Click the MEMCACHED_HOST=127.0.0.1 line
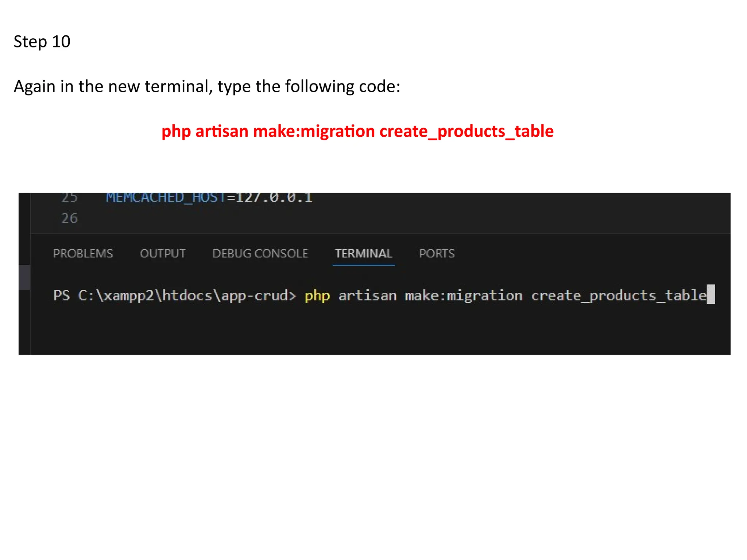The height and width of the screenshot is (560, 747). coord(209,198)
